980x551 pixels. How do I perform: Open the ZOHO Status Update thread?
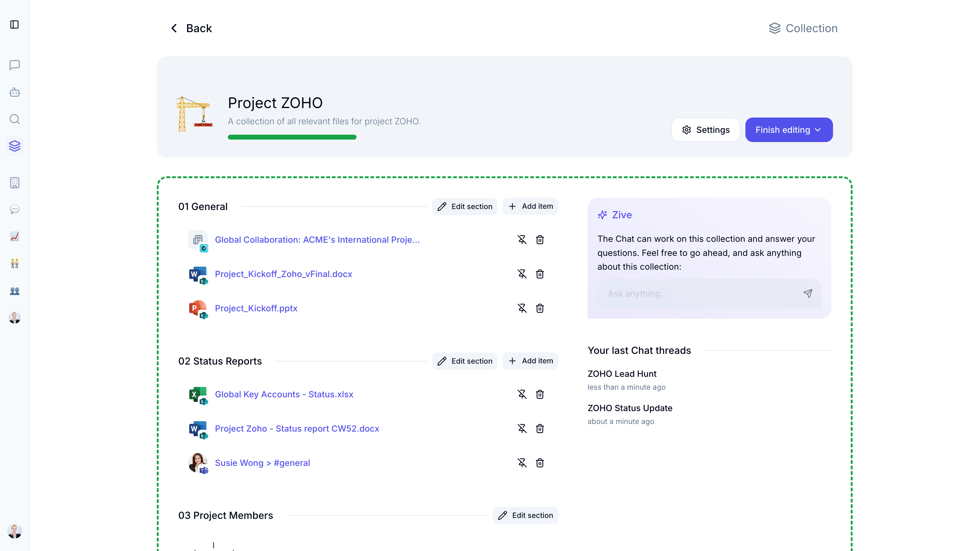tap(630, 408)
